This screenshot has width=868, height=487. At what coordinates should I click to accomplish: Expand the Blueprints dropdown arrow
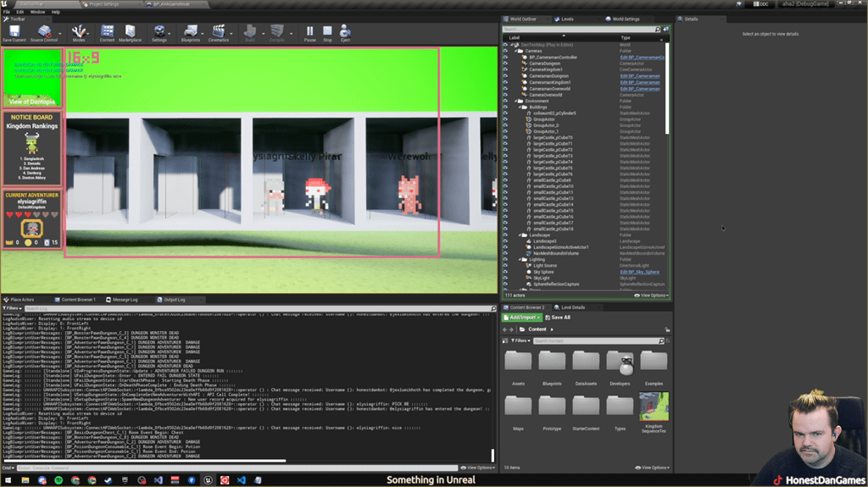point(203,33)
